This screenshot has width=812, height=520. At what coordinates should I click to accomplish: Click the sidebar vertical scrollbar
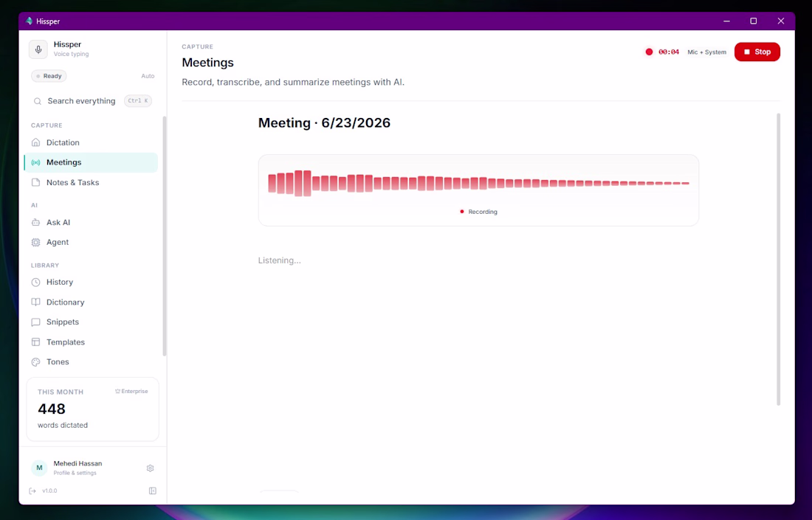[x=165, y=235]
